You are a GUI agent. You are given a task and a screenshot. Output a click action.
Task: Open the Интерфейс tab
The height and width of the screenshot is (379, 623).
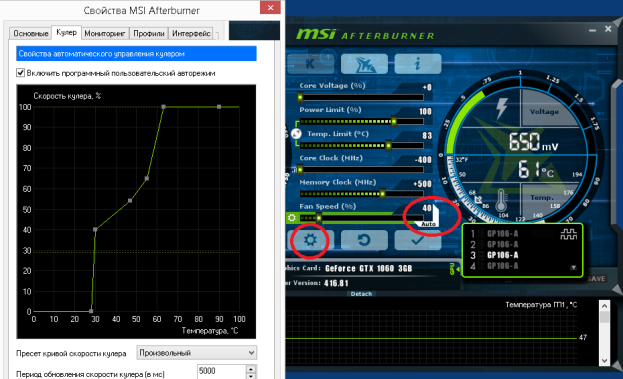click(191, 33)
